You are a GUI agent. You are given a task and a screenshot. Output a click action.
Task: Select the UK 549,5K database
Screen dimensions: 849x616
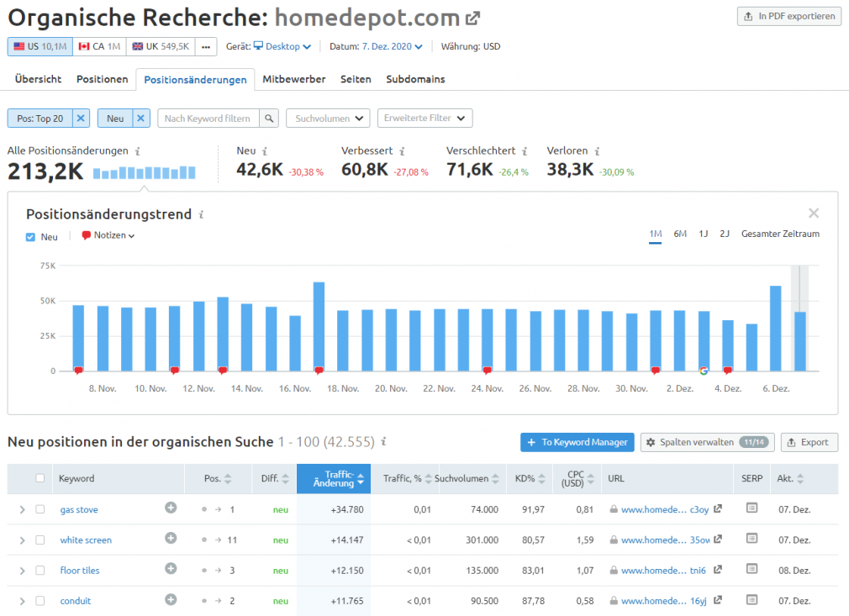(x=161, y=46)
